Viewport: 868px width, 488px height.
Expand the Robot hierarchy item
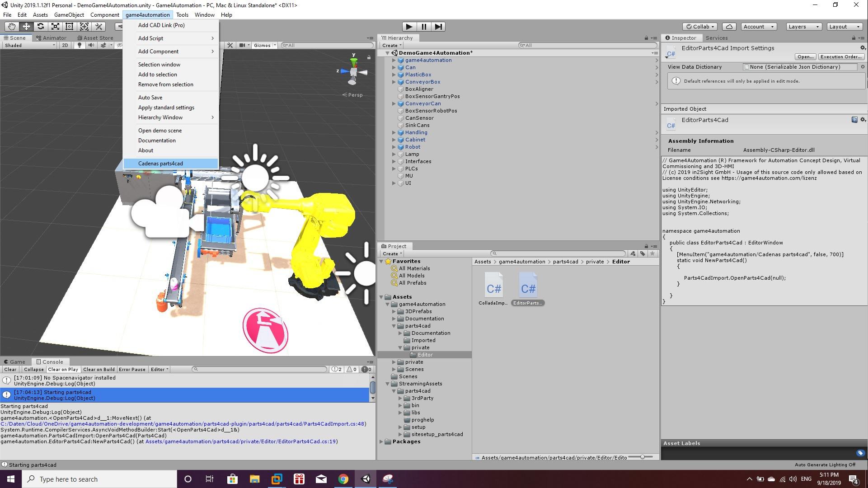pyautogui.click(x=394, y=147)
